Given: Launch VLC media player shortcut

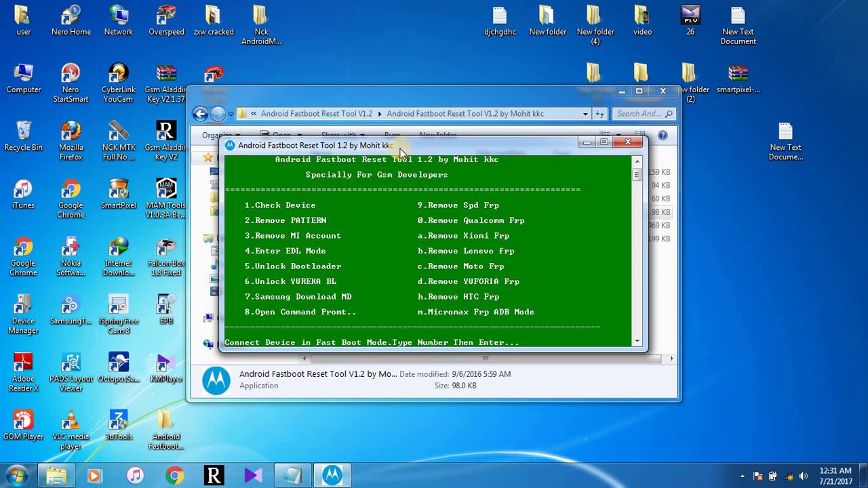Looking at the screenshot, I should (x=71, y=430).
